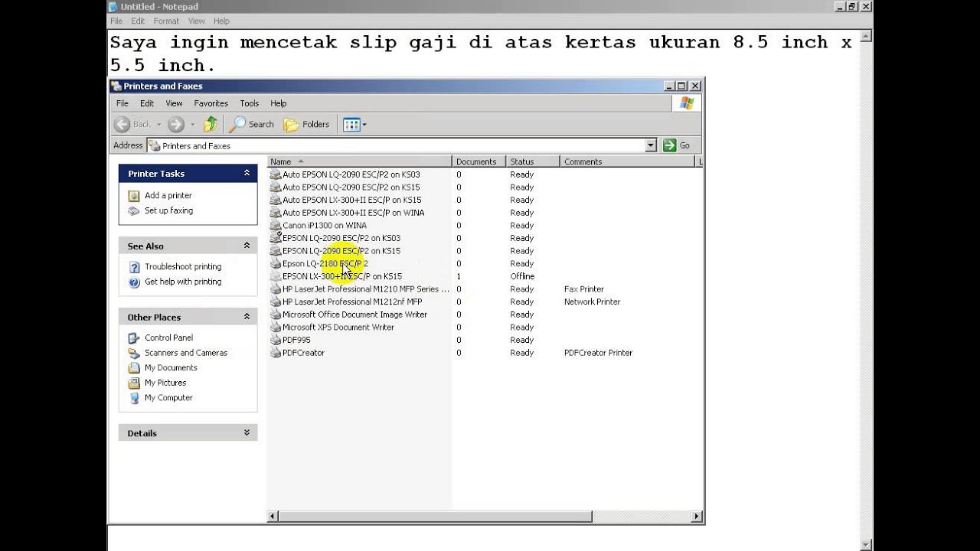The image size is (980, 551).
Task: Open the My Pictures link
Action: point(165,383)
